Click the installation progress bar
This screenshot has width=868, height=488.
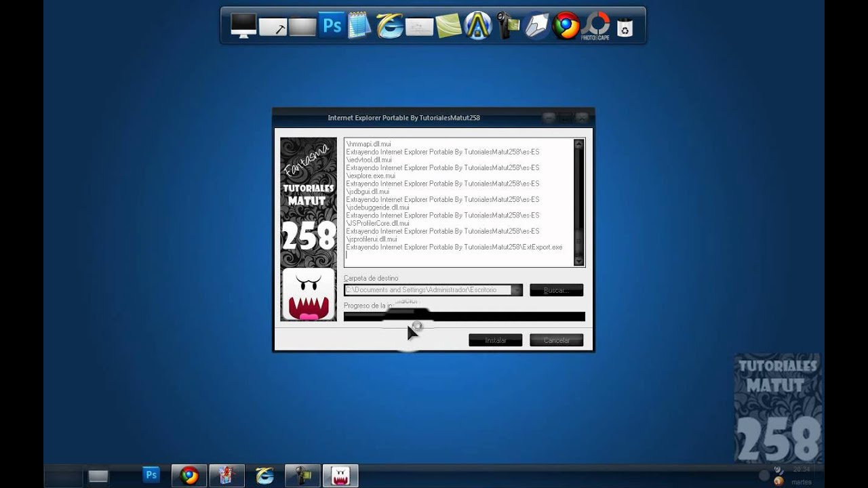click(465, 317)
